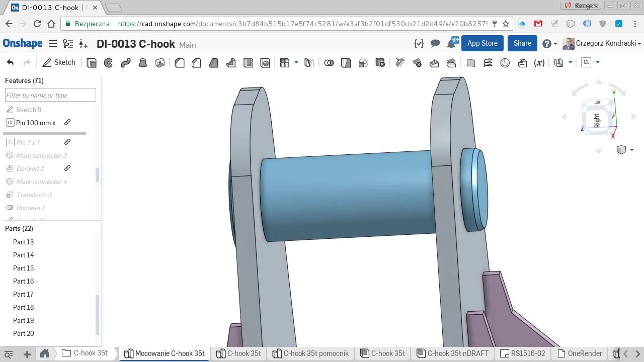Open the comments speech bubble
This screenshot has width=644, height=362.
click(x=435, y=44)
